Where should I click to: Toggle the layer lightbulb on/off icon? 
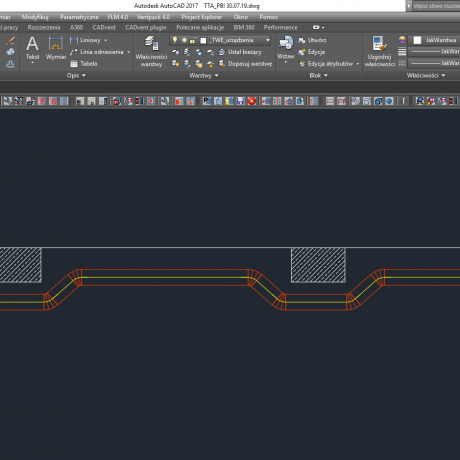[175, 40]
